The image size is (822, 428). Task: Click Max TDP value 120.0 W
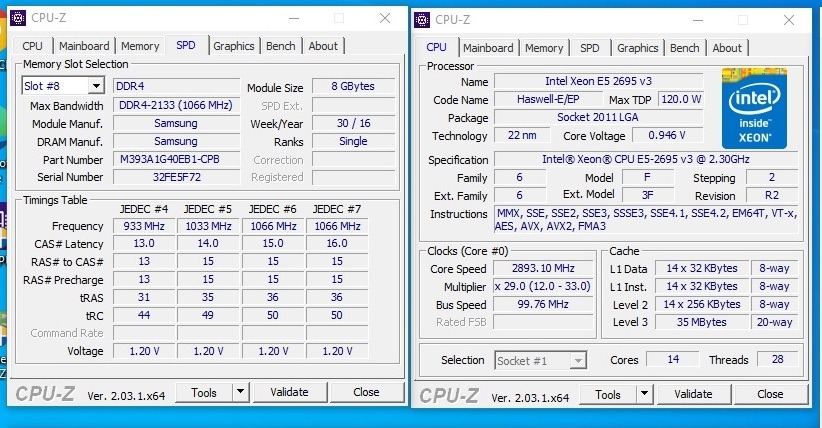point(681,99)
